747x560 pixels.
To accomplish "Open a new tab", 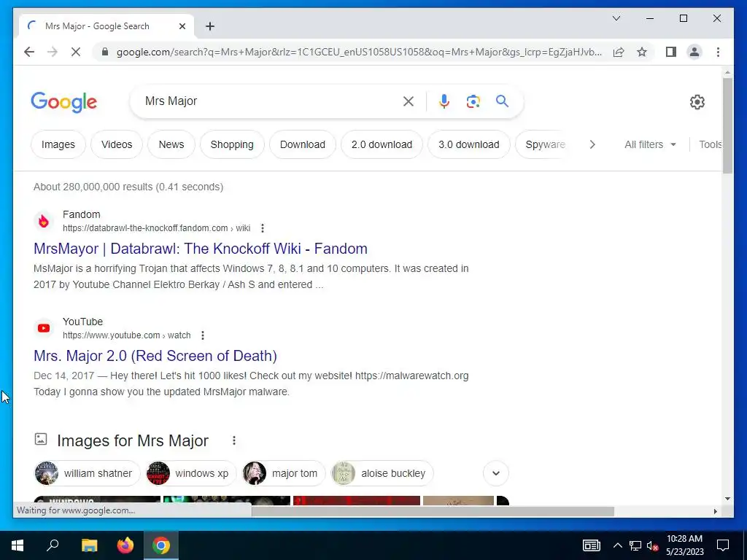I will pos(210,26).
